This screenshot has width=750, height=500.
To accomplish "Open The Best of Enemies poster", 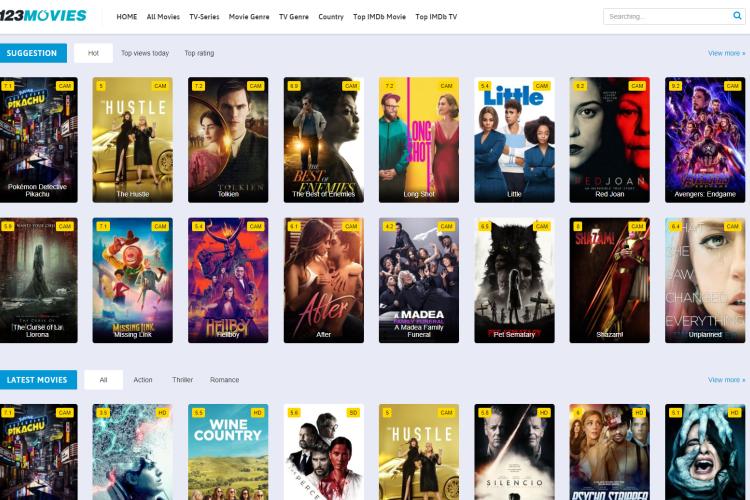I will pos(323,140).
